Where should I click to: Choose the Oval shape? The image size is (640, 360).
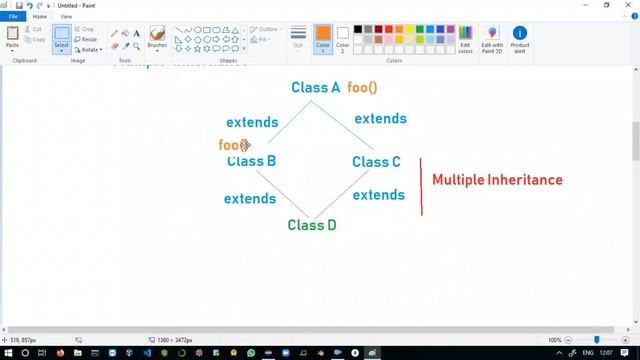pos(198,30)
